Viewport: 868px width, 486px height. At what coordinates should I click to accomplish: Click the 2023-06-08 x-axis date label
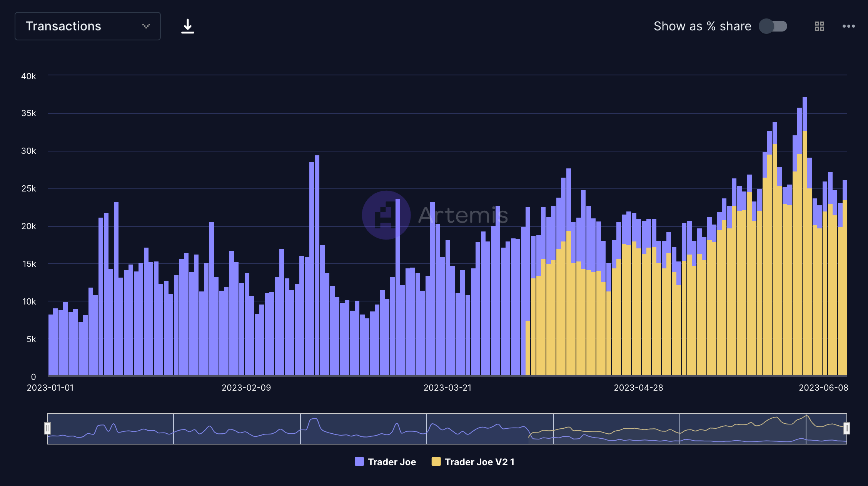tap(823, 388)
